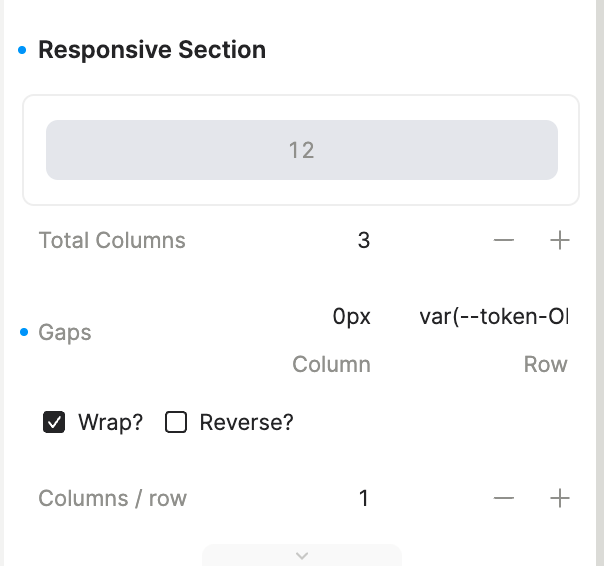Click the Gaps property label
The width and height of the screenshot is (604, 566).
coord(65,333)
